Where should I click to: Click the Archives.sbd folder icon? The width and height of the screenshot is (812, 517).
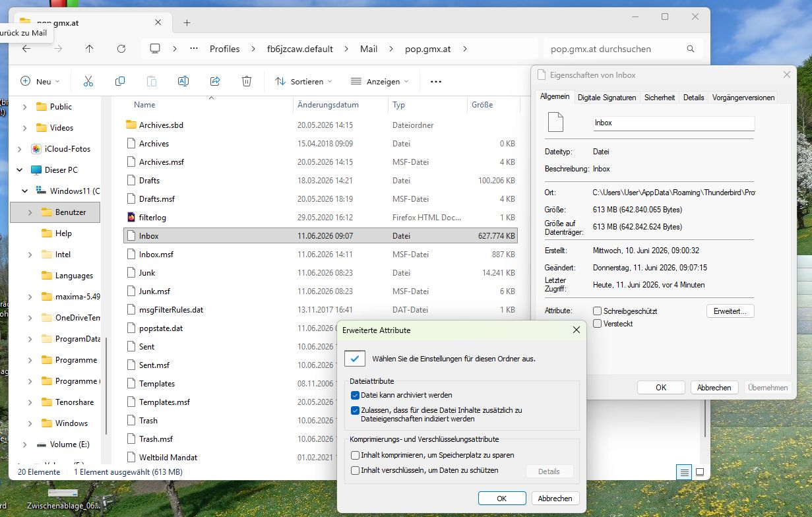131,125
